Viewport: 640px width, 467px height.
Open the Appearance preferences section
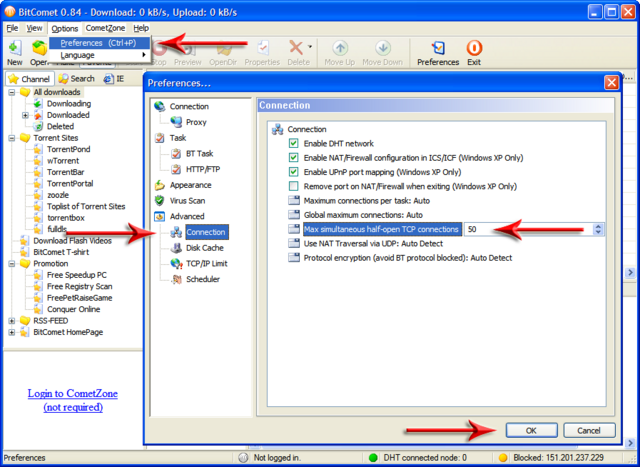(190, 185)
